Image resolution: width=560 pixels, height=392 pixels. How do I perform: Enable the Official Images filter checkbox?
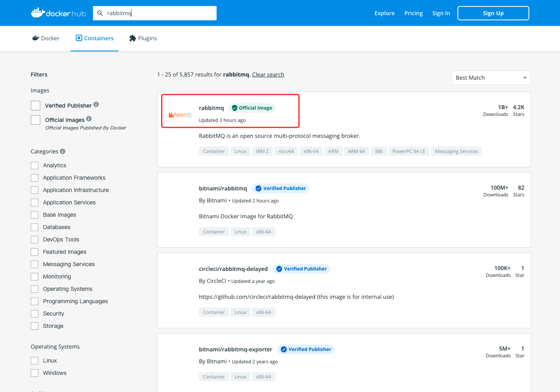pyautogui.click(x=35, y=120)
